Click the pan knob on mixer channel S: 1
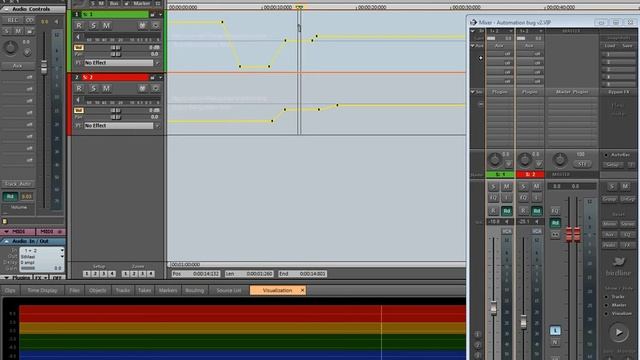The width and height of the screenshot is (640, 360). pos(495,160)
